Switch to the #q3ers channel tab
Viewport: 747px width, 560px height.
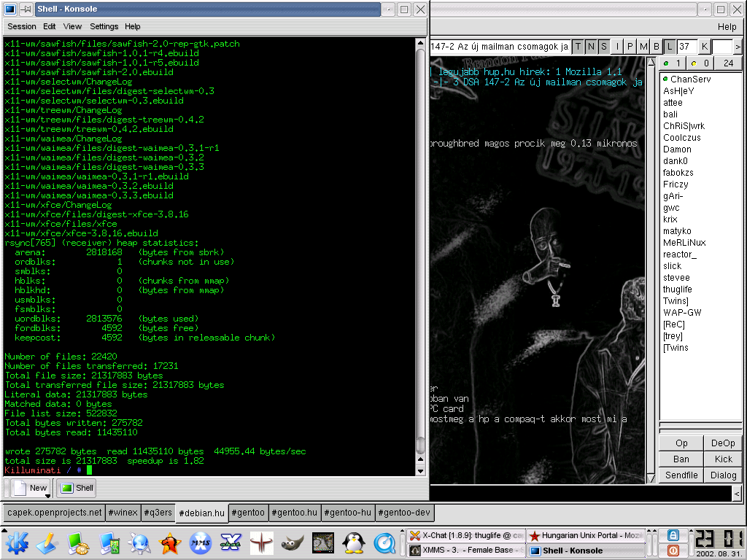point(158,513)
